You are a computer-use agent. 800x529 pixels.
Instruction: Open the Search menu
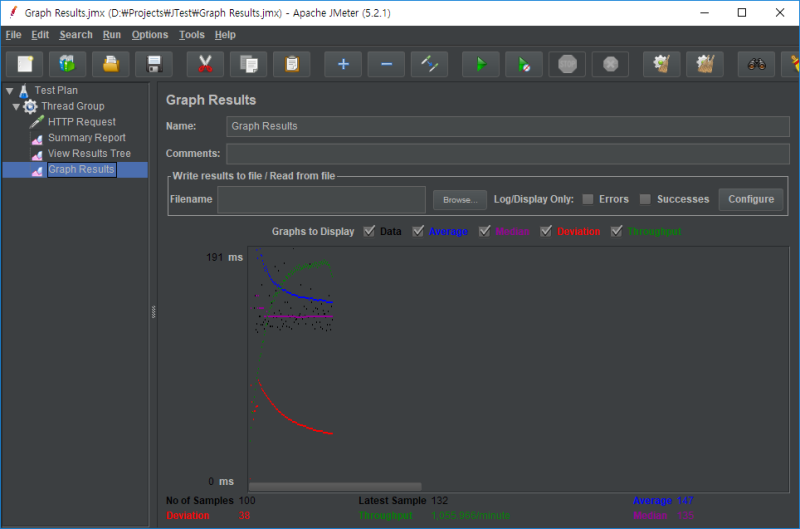76,35
